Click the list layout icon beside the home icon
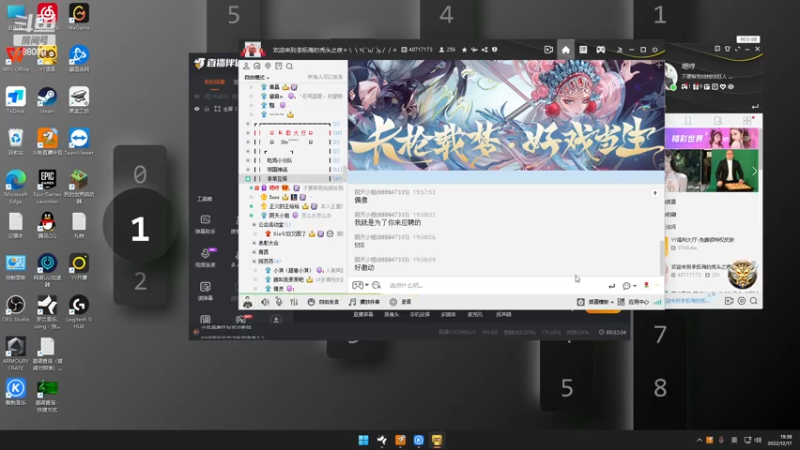This screenshot has width=800, height=450. pyautogui.click(x=583, y=49)
